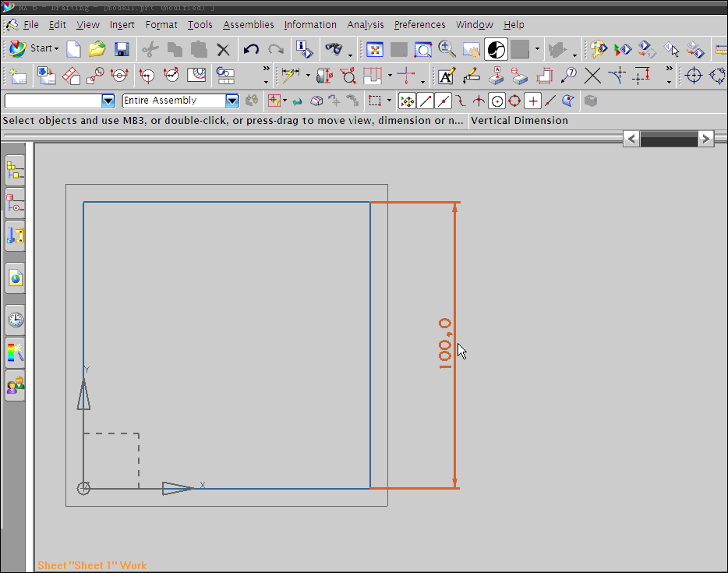Toggle the snap to midpoint option
Screen dimensions: 728x573
tap(444, 101)
